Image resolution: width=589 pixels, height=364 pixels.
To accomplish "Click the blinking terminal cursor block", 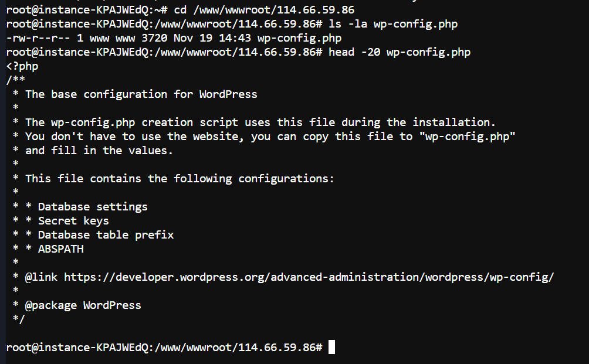I will point(331,348).
